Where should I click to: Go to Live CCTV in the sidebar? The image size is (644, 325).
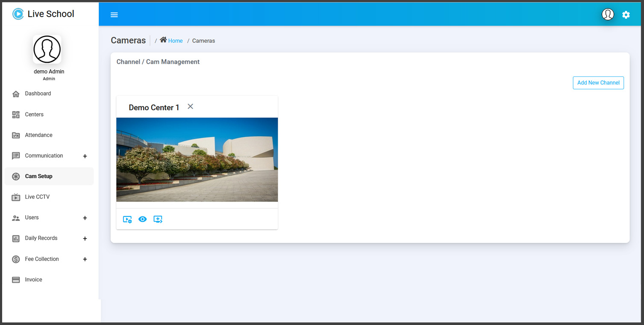[37, 197]
